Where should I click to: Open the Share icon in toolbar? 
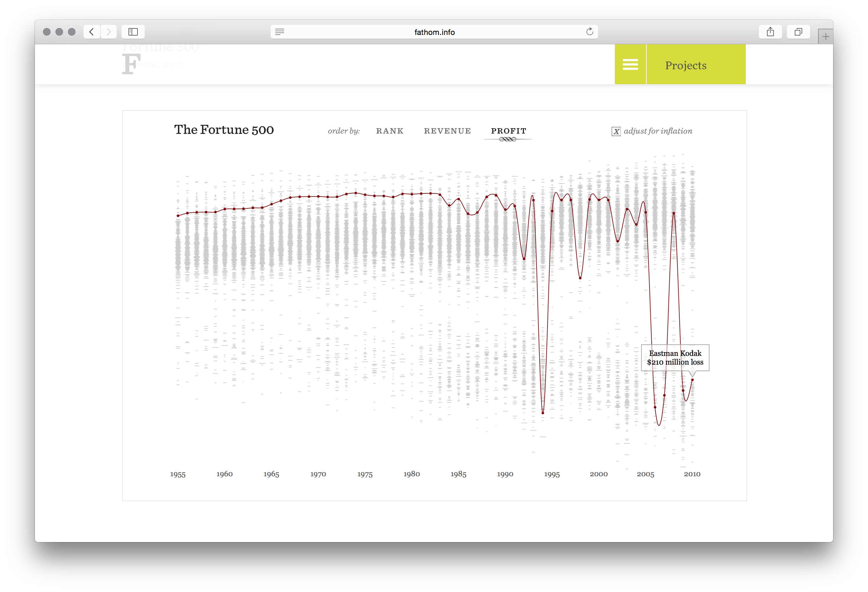coord(770,32)
